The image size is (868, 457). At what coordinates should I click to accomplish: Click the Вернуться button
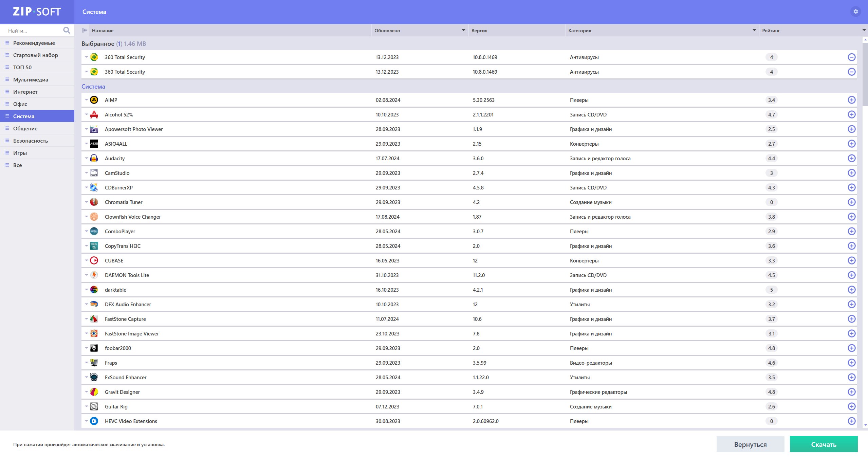pos(750,444)
